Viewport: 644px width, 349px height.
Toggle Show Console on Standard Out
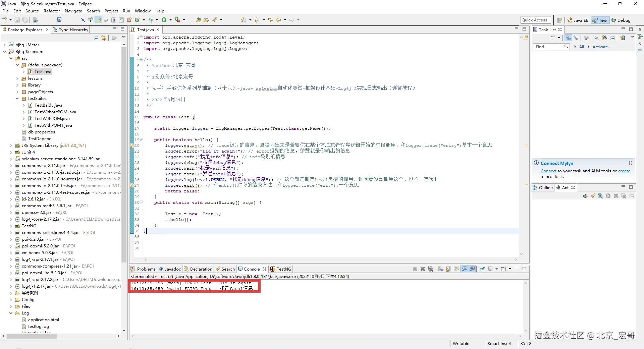pos(464,269)
